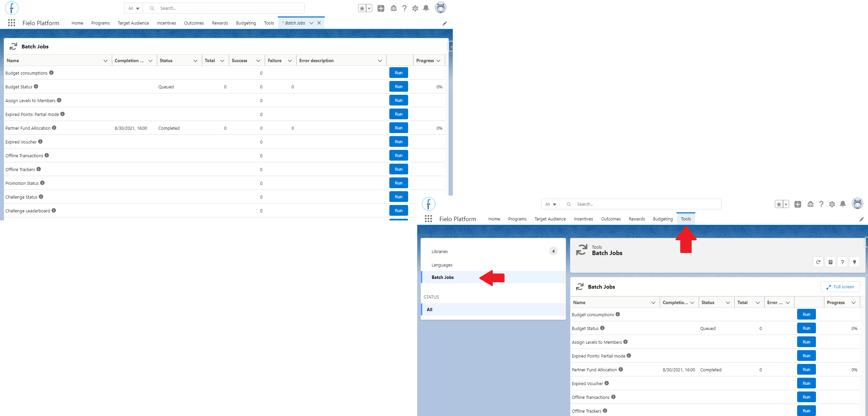Open search scope All dropdown in the Tools page window
Viewport: 868px width, 416px height.
(x=551, y=204)
